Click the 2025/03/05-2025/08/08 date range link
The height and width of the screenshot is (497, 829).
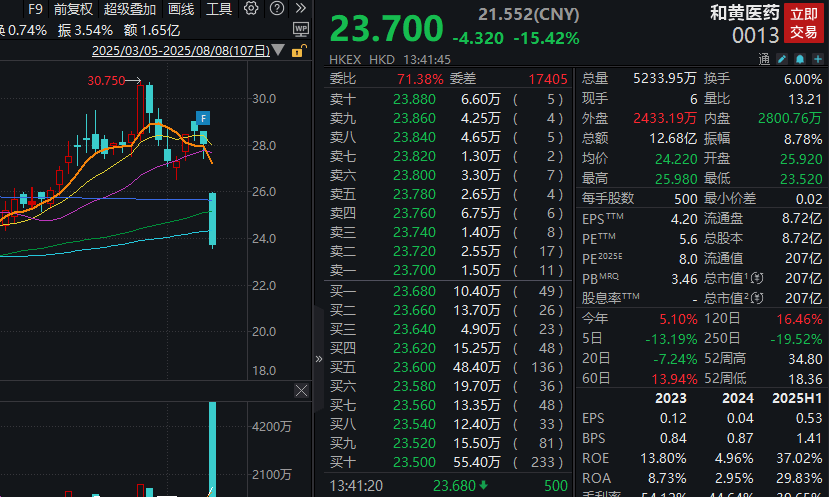[x=181, y=51]
